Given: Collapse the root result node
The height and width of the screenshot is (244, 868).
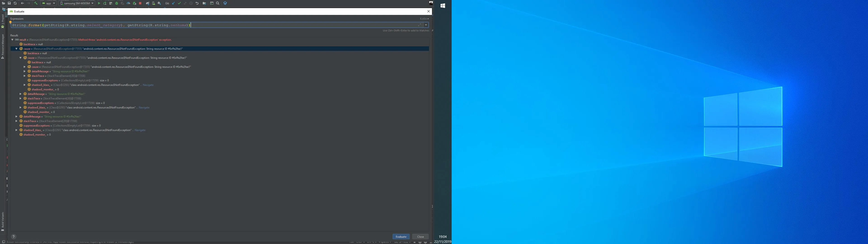Looking at the screenshot, I should pos(12,40).
